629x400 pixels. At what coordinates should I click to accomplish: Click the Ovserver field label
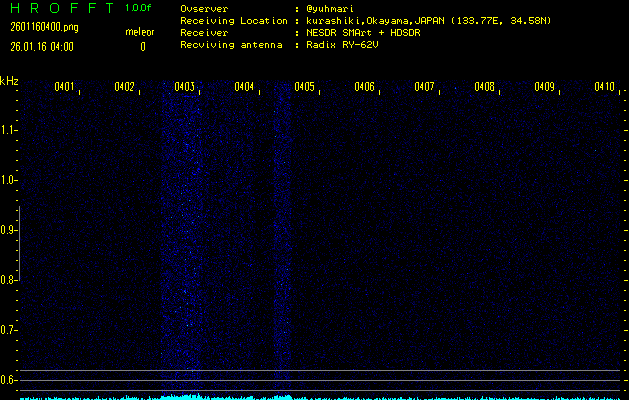(204, 9)
